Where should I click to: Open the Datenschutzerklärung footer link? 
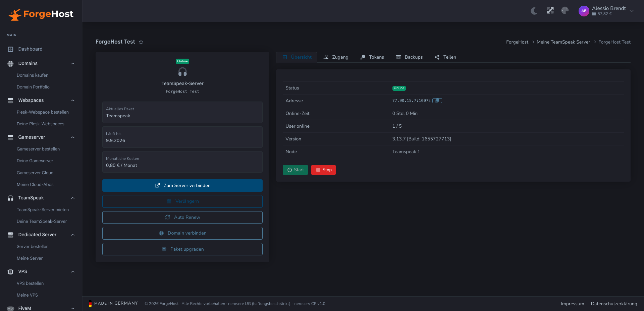(614, 304)
